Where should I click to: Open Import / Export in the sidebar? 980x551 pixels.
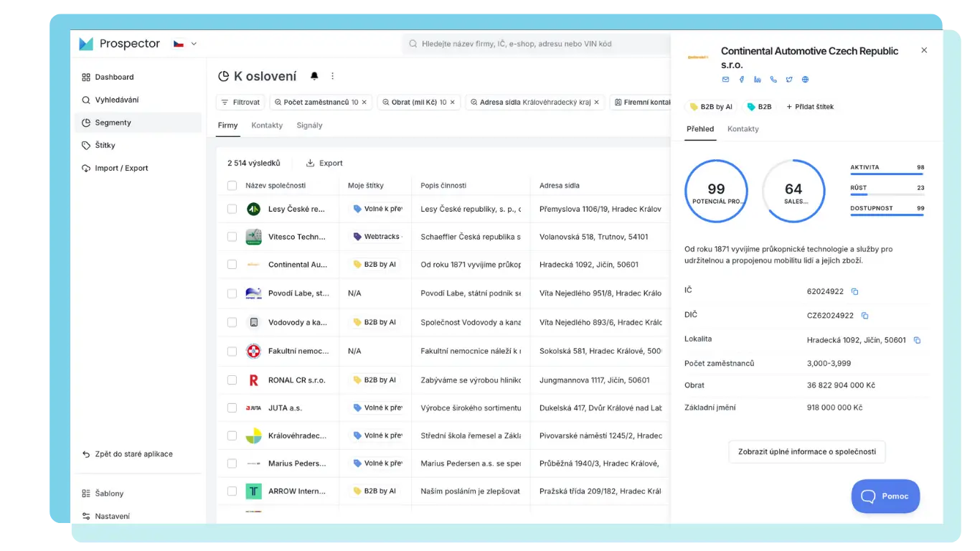coord(138,169)
